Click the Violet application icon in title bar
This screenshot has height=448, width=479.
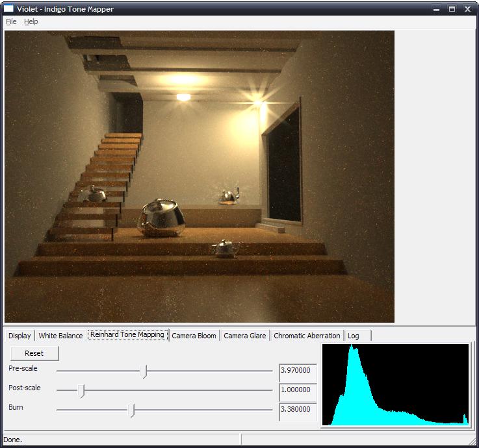coord(8,8)
